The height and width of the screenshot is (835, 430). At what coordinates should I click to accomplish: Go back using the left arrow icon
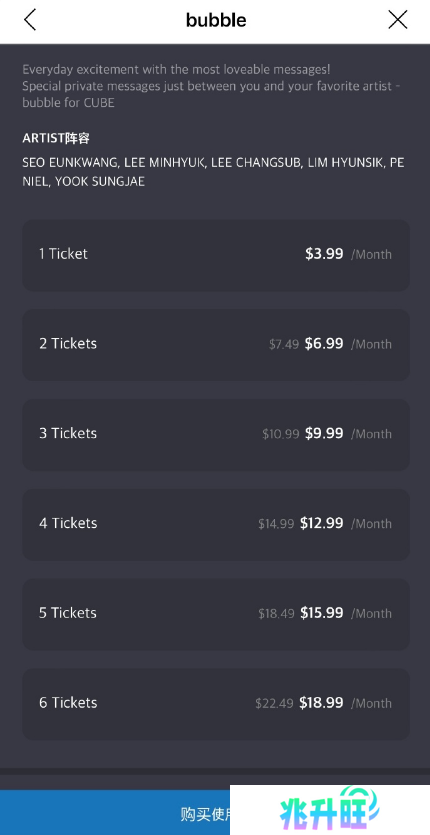[30, 20]
